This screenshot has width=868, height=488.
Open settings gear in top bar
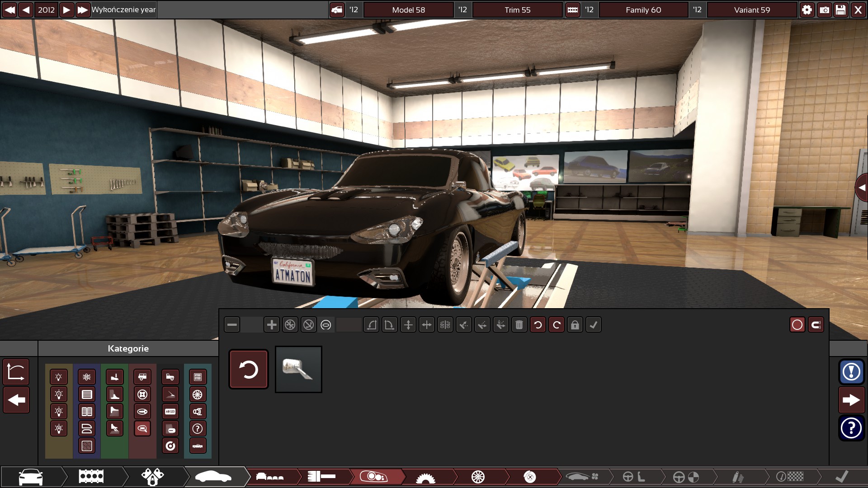807,9
